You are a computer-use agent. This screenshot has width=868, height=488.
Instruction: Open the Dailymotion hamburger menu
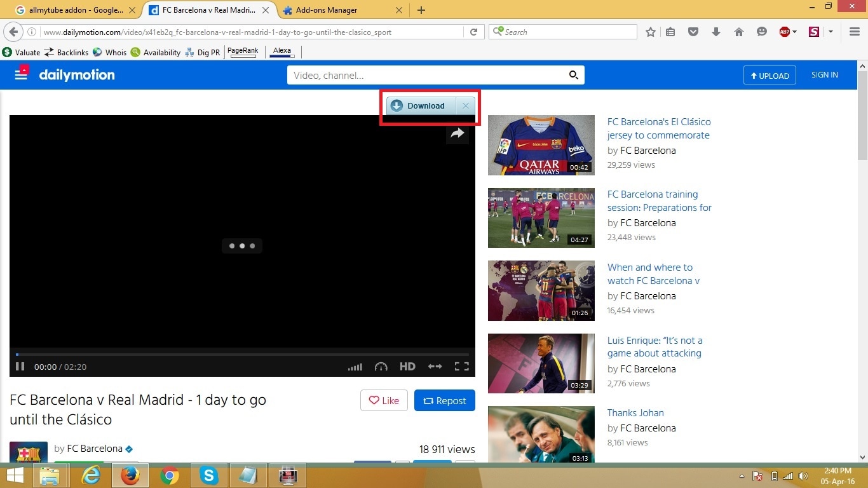point(22,74)
